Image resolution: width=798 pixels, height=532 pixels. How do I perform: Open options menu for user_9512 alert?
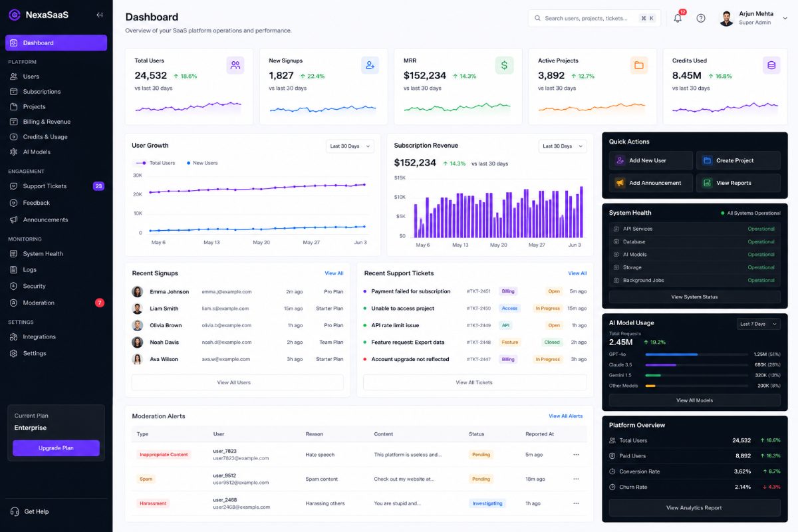click(576, 479)
